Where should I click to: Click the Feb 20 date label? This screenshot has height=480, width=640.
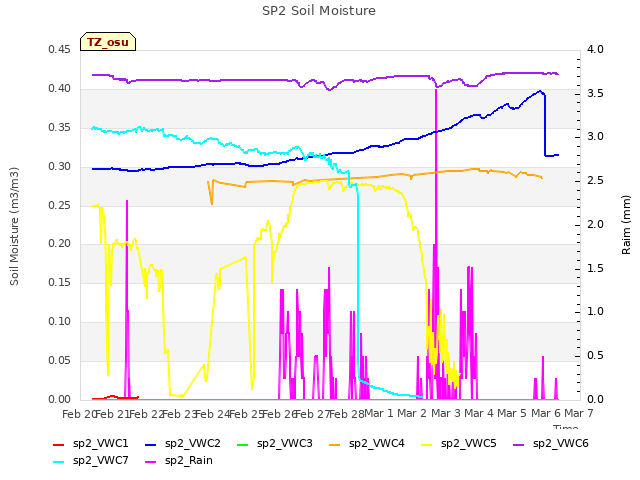click(78, 414)
